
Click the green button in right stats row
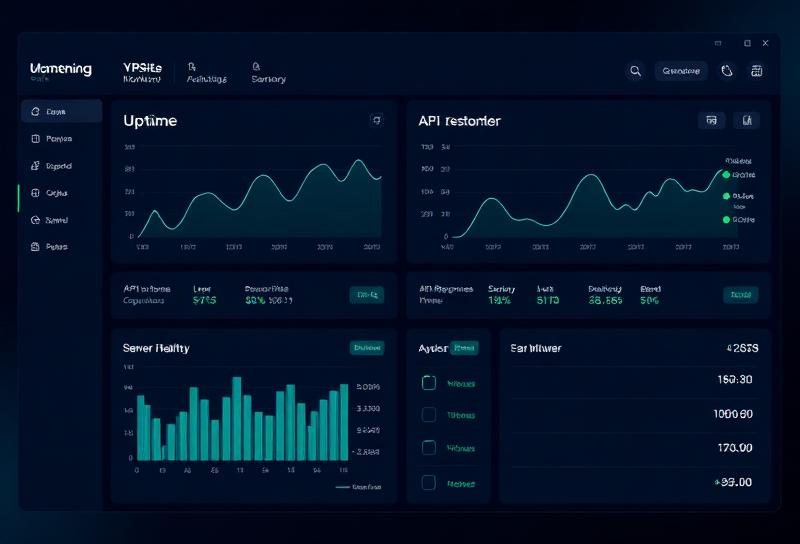point(740,294)
